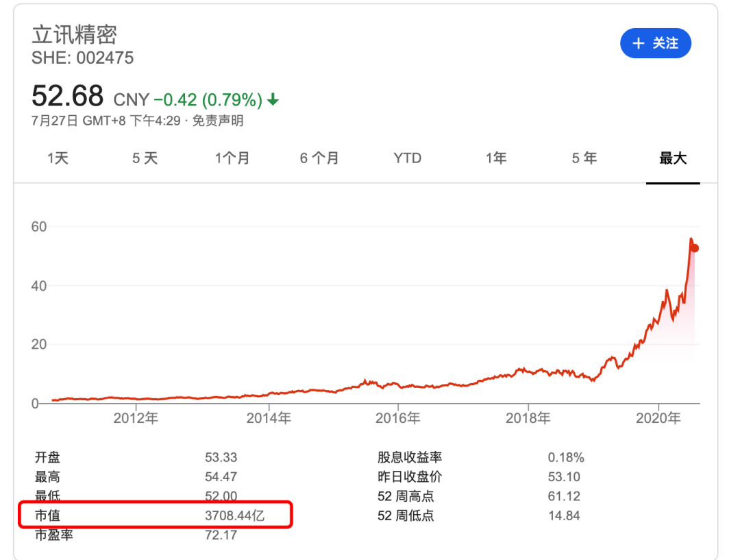This screenshot has width=740, height=560.
Task: Click the 2020年 axis label
Action: coord(658,418)
